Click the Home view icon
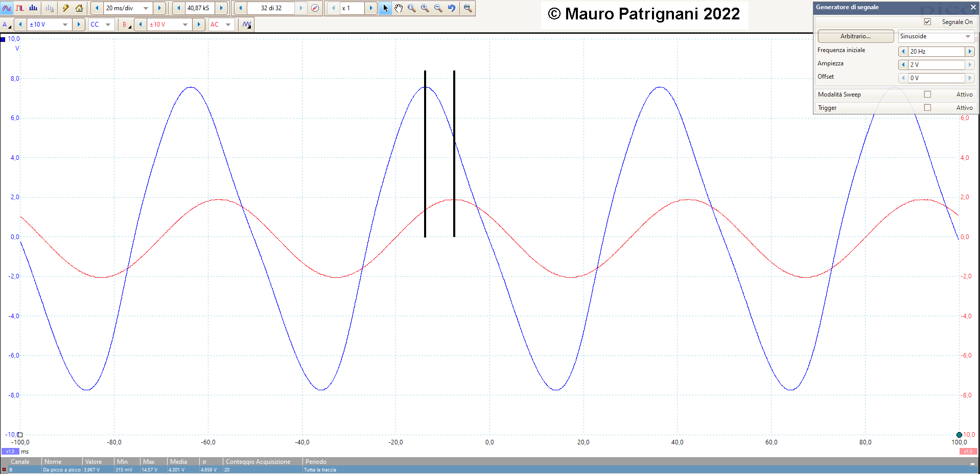 tap(79, 8)
